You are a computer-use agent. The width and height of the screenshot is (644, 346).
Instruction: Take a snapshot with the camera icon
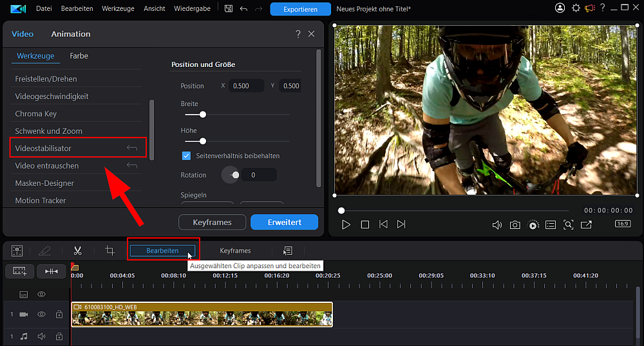click(x=515, y=224)
